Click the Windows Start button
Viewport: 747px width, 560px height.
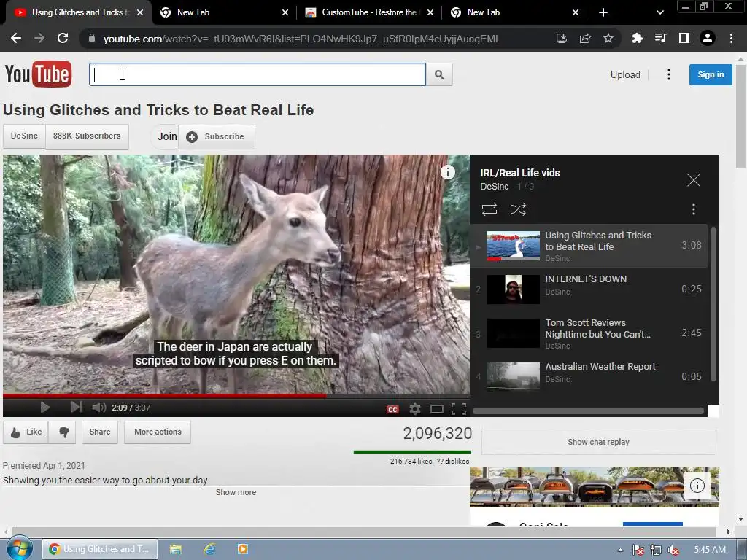click(19, 548)
